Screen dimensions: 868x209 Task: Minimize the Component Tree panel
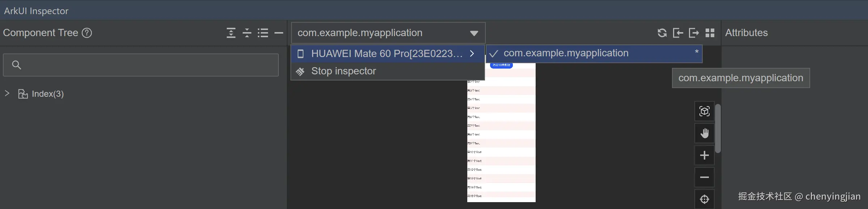(x=278, y=33)
